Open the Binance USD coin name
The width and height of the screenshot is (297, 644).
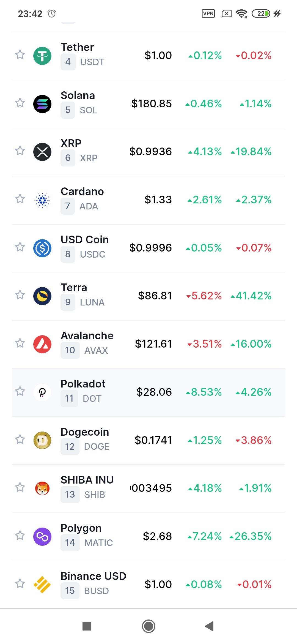pos(94,576)
